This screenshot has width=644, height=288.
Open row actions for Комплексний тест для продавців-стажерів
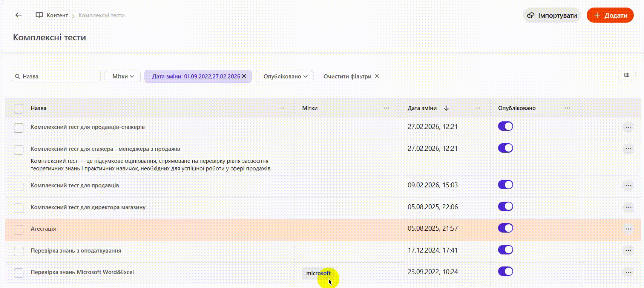[x=628, y=127]
